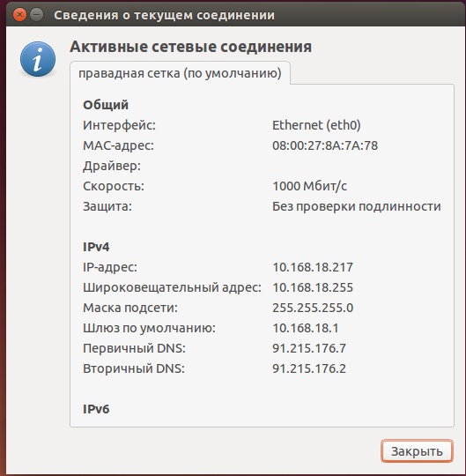Click the Ethernet (eth0) interface value
Screen dimensions: 466x476
316,125
